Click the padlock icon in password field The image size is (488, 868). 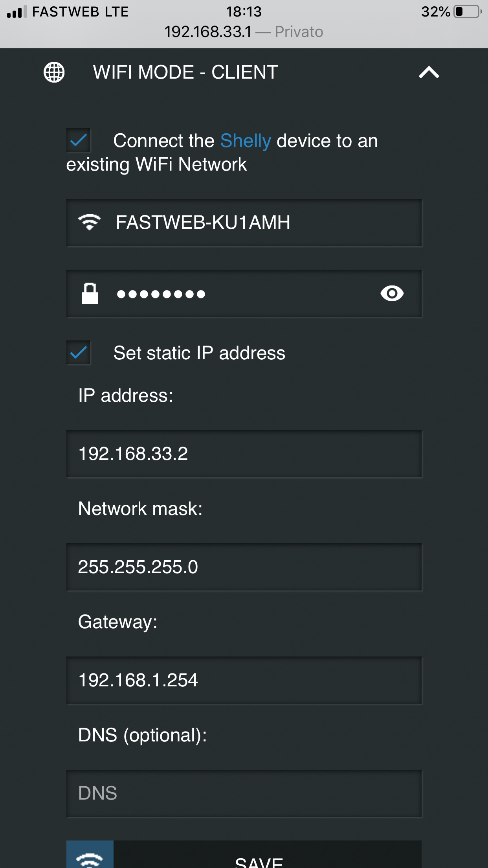90,293
